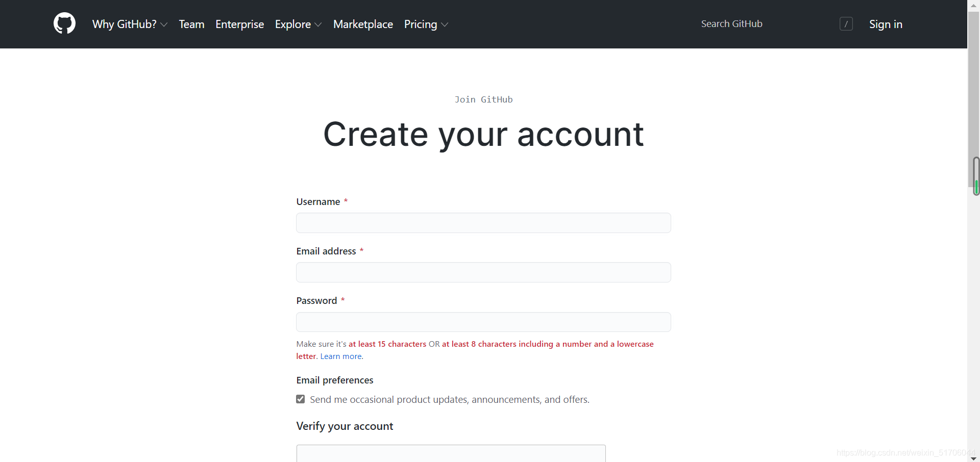Click the chevron next to Why GitHub?

[164, 24]
